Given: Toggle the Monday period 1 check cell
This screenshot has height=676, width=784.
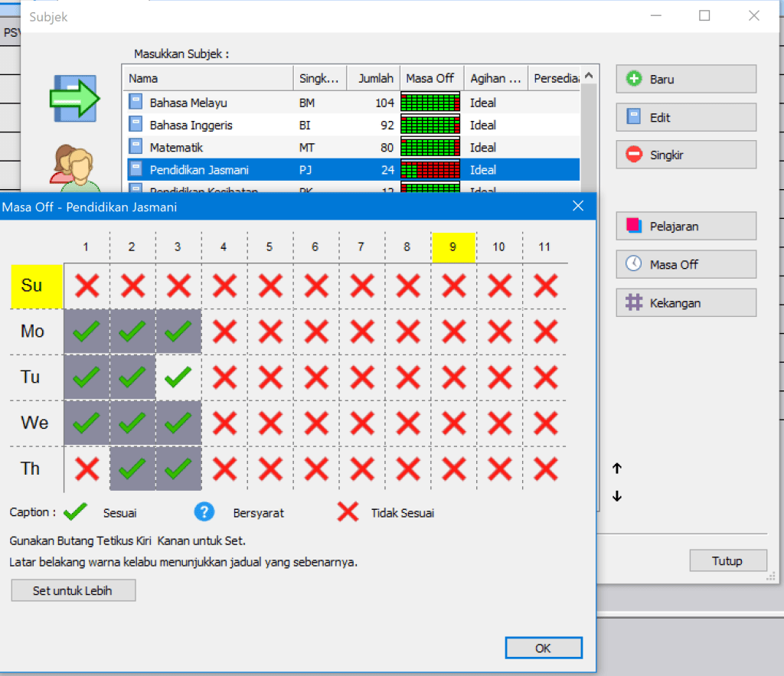Looking at the screenshot, I should (x=87, y=331).
